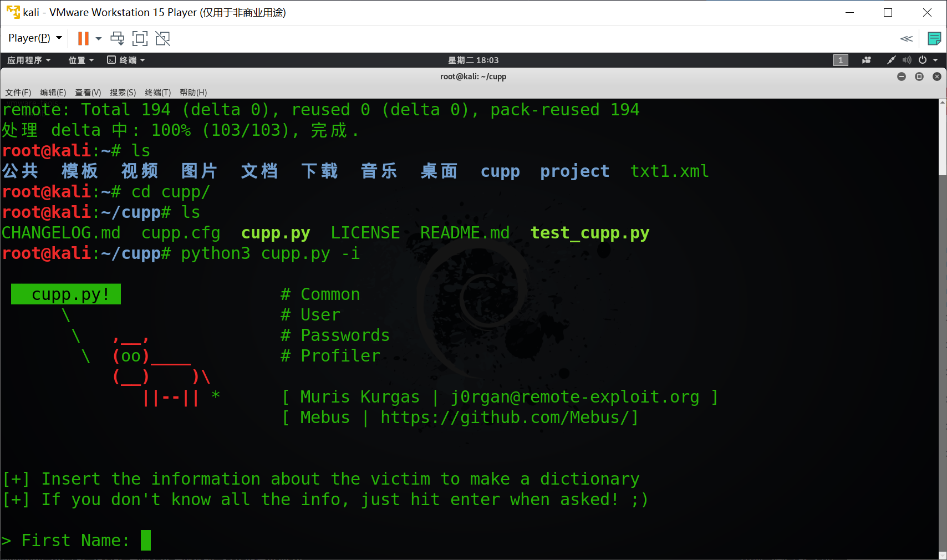Open the 应用程序 applications menu
This screenshot has height=560, width=947.
click(x=29, y=60)
